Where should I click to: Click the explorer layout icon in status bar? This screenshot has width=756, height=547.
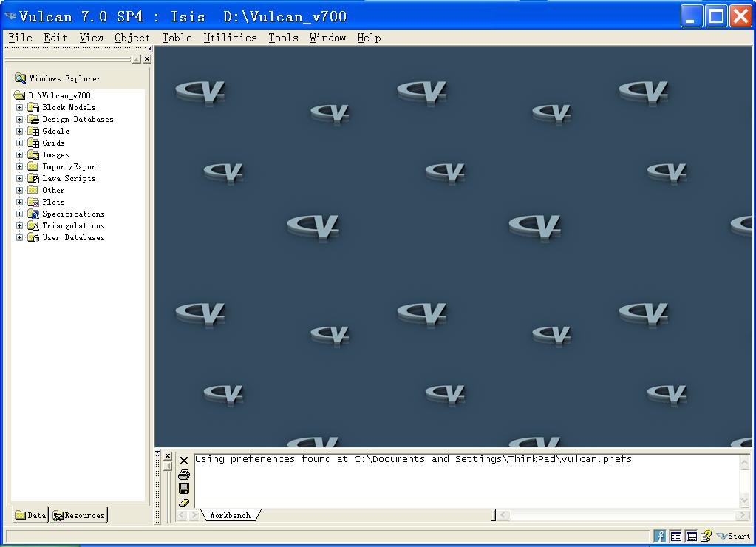click(x=676, y=536)
